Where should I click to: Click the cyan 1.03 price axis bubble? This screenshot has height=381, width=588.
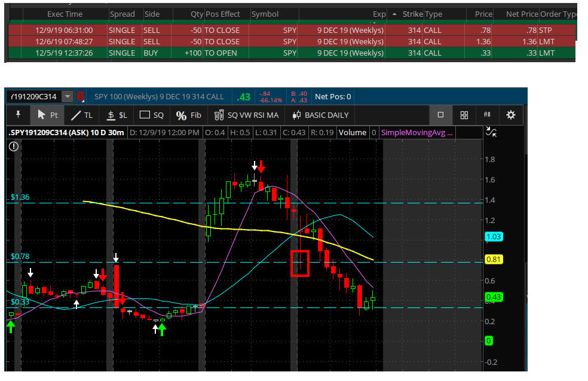(494, 236)
